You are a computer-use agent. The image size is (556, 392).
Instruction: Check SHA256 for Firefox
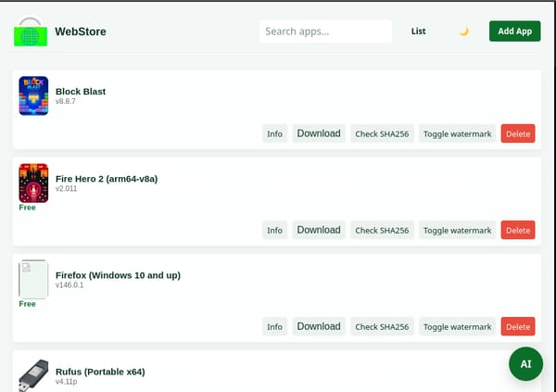click(x=382, y=327)
